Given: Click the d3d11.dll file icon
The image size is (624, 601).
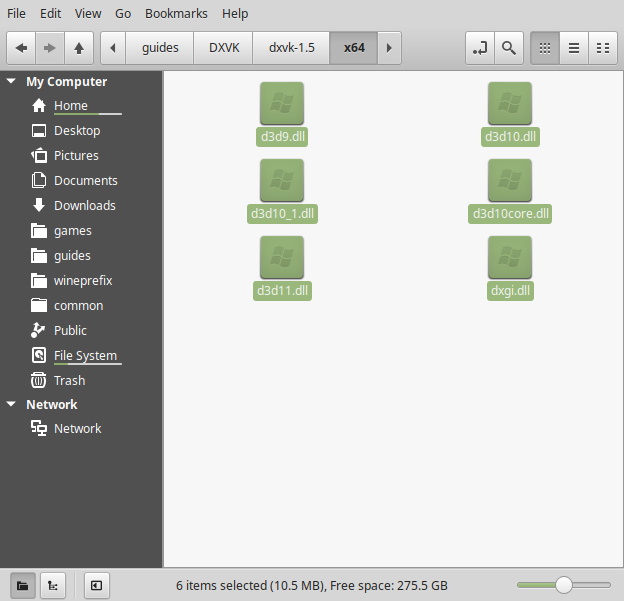Looking at the screenshot, I should click(x=282, y=257).
